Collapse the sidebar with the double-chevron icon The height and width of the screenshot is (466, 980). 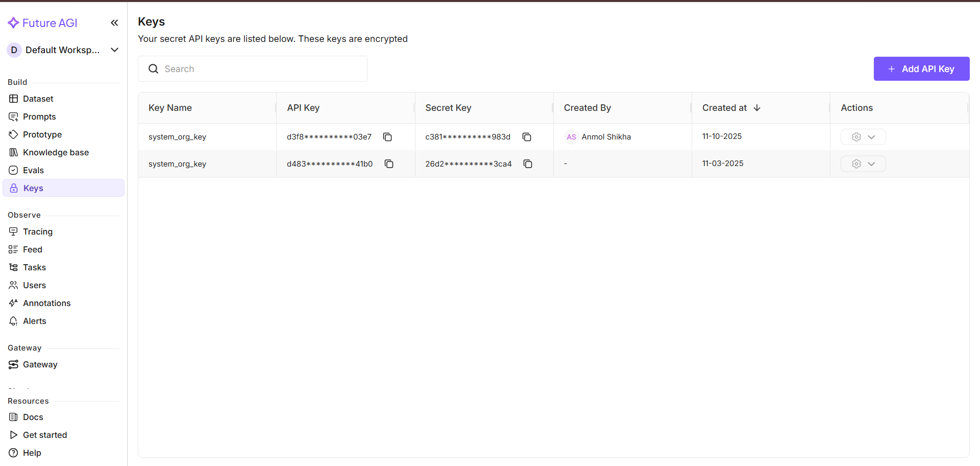tap(114, 23)
